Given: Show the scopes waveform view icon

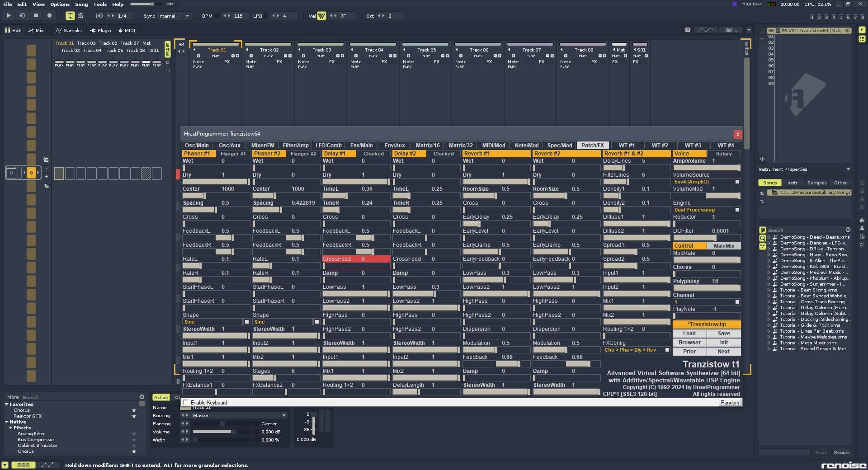Looking at the screenshot, I should (x=706, y=30).
